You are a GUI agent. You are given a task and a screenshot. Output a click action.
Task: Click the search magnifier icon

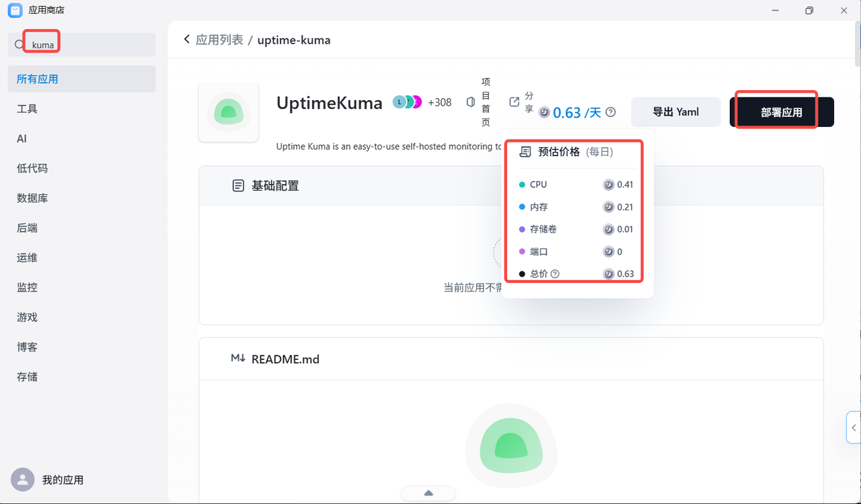click(20, 44)
